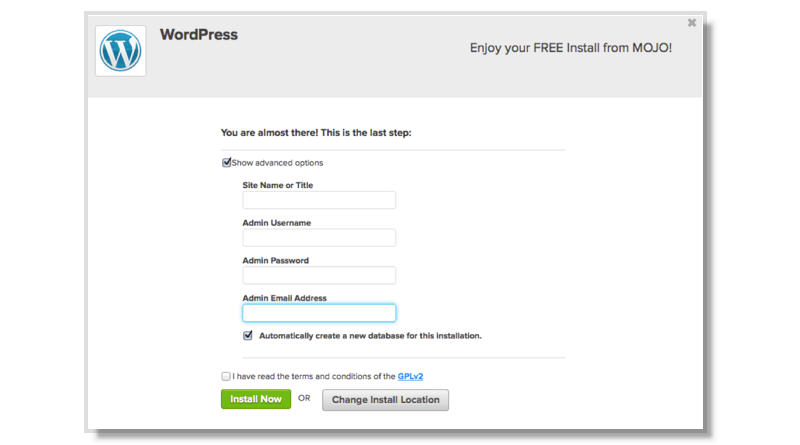Click the WordPress logo icon
Viewport: 800px width, 445px height.
(x=121, y=50)
